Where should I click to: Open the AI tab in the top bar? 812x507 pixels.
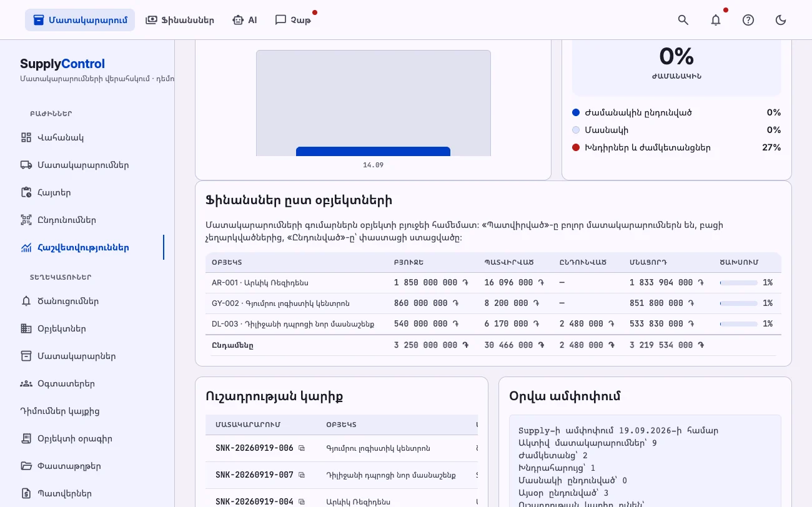point(245,20)
